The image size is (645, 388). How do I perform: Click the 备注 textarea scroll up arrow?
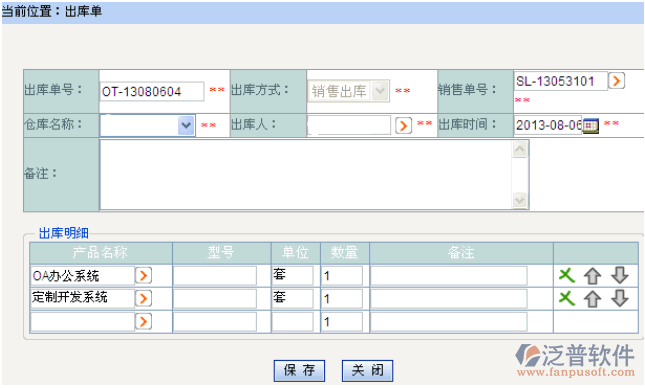tap(520, 149)
